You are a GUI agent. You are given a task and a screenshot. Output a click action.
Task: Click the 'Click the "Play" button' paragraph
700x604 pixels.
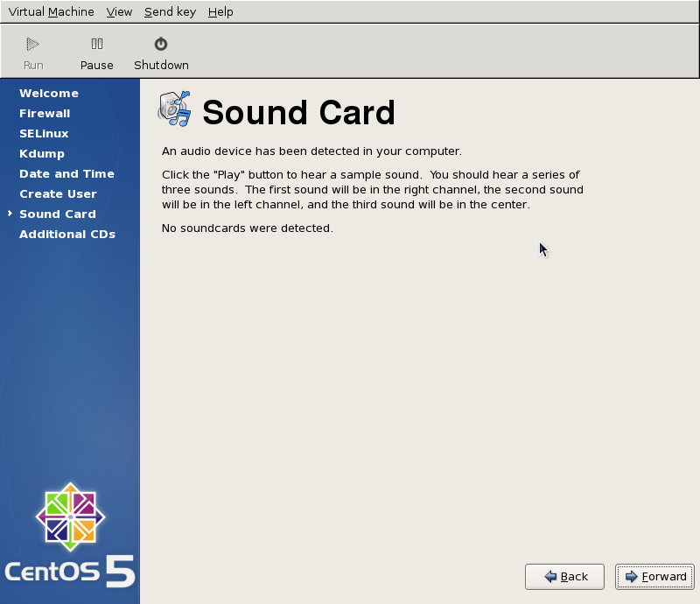coord(373,189)
